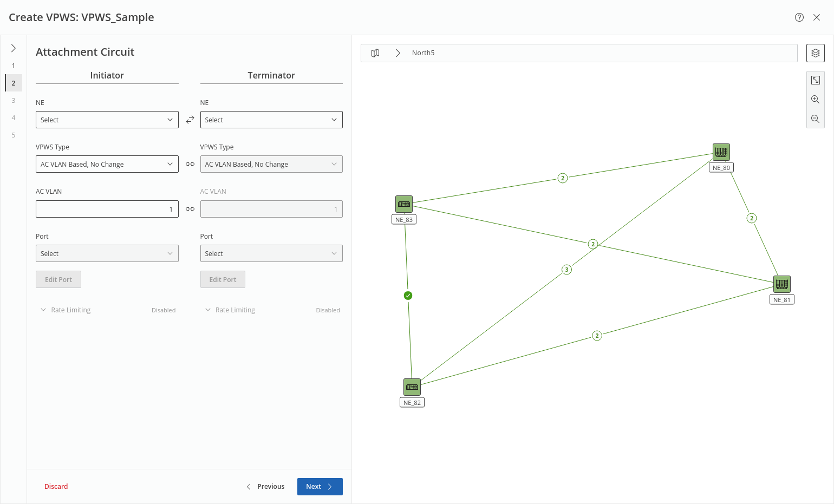Open the help question mark icon
The width and height of the screenshot is (834, 504).
click(x=799, y=17)
